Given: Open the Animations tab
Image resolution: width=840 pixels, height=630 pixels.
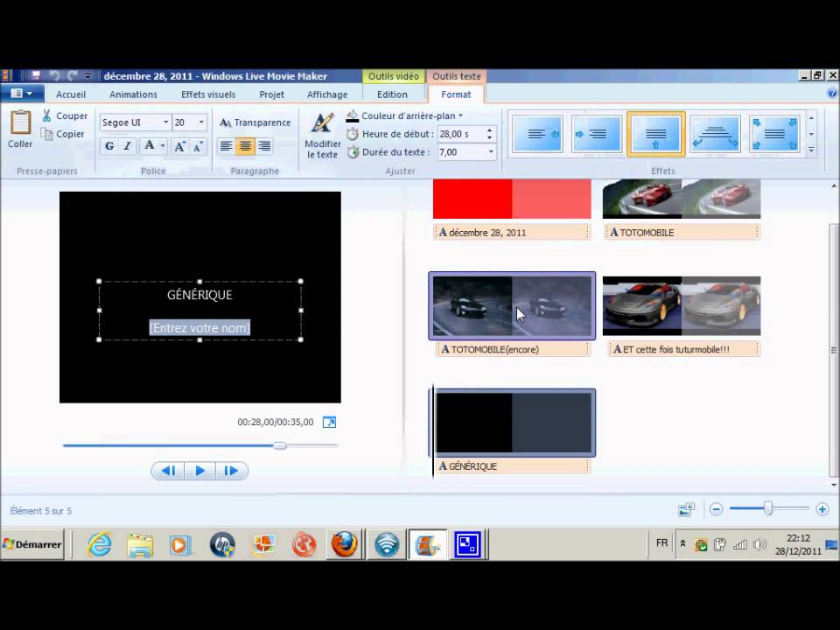Looking at the screenshot, I should click(x=133, y=94).
